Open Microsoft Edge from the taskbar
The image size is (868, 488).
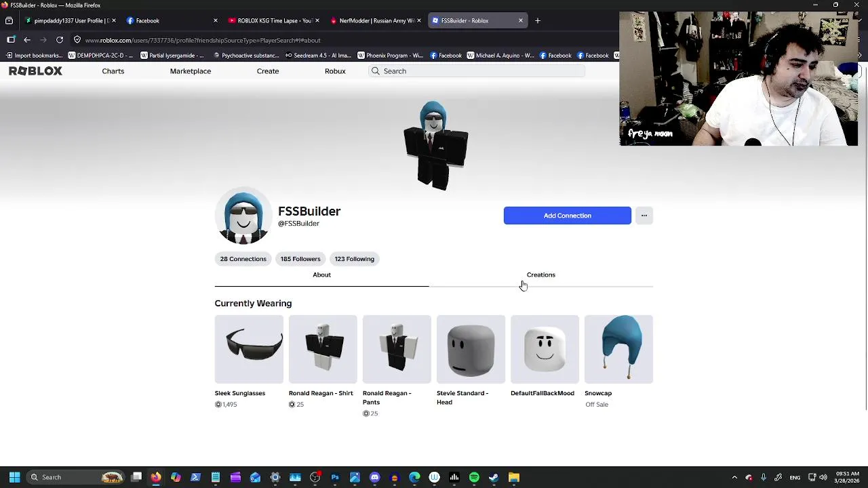(x=414, y=477)
